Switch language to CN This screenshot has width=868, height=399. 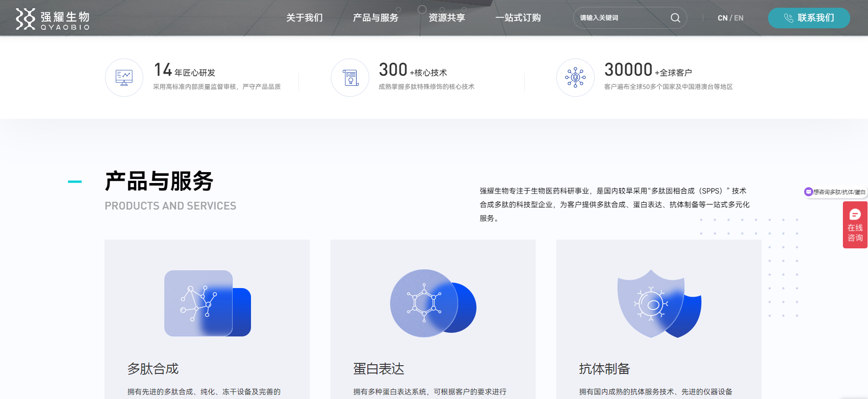tap(722, 18)
